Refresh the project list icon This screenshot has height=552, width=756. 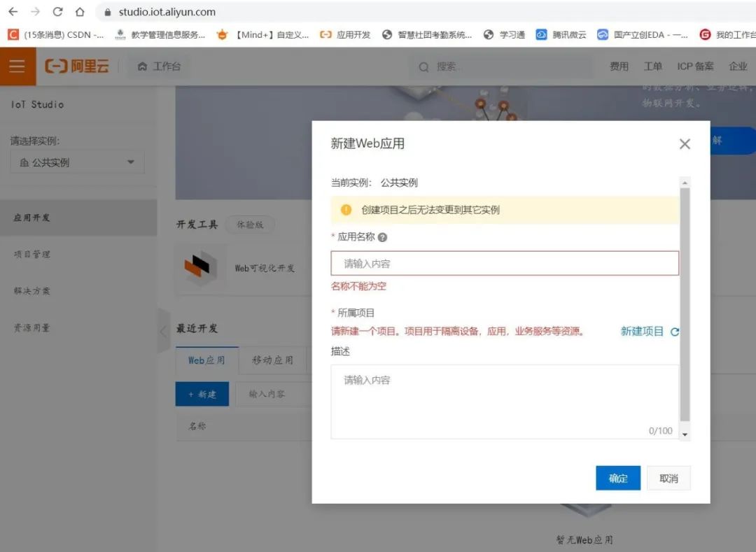(x=675, y=332)
